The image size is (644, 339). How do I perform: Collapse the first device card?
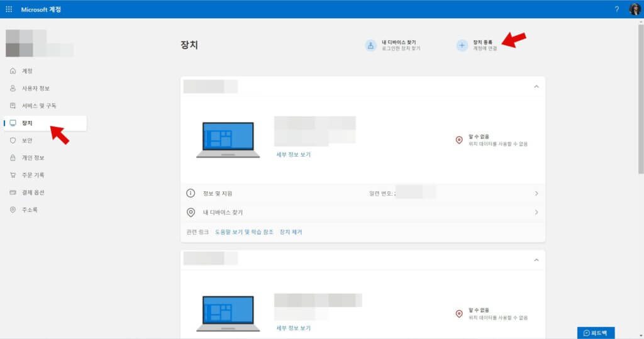tap(536, 87)
